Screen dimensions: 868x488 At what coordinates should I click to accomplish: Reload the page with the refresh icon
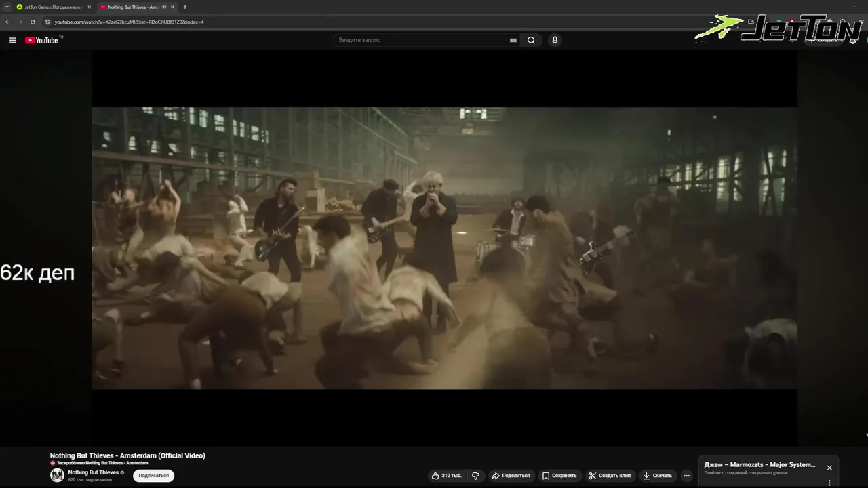pos(33,22)
